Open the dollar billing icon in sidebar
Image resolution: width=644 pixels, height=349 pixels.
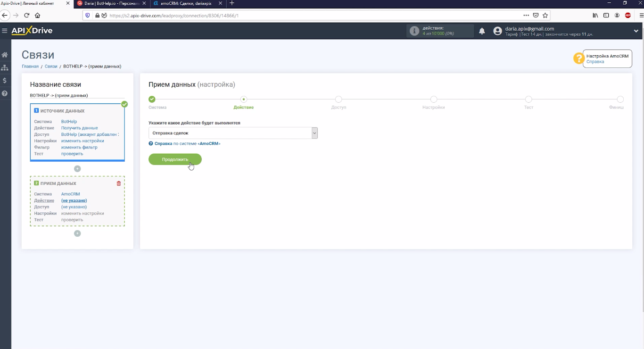point(5,81)
